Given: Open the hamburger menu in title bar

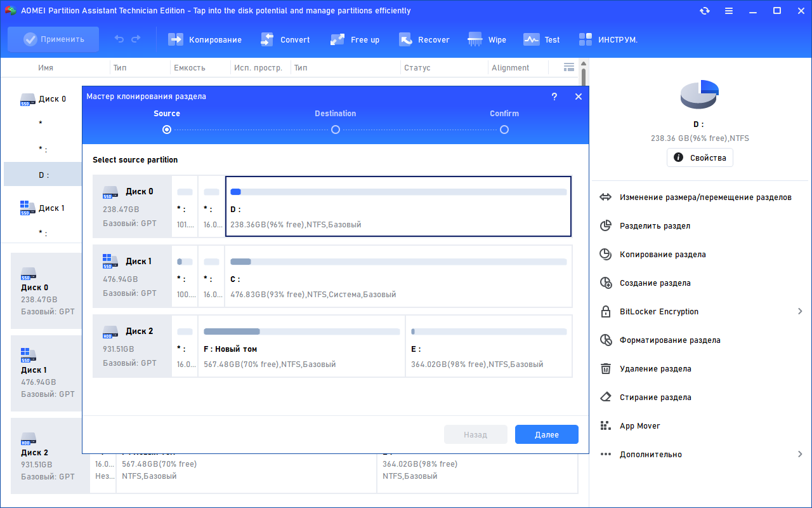Looking at the screenshot, I should [x=729, y=11].
